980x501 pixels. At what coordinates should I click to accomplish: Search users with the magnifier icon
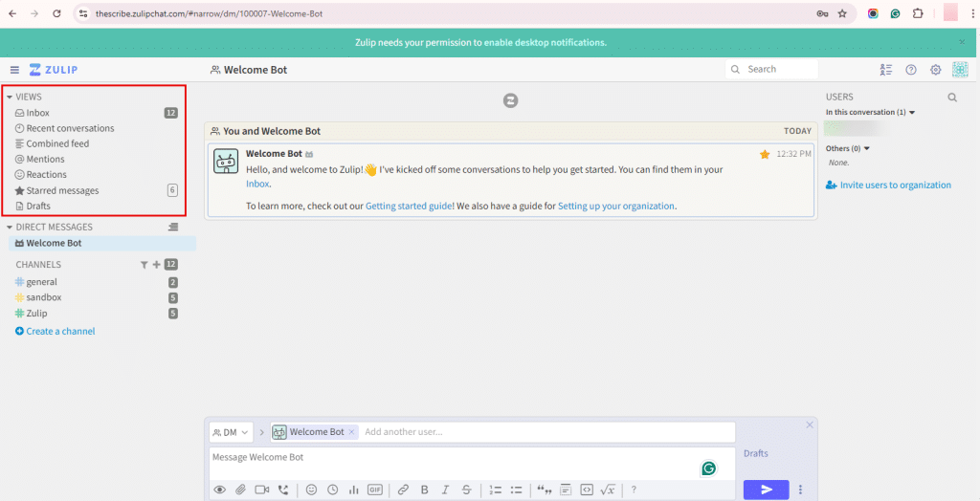[952, 98]
